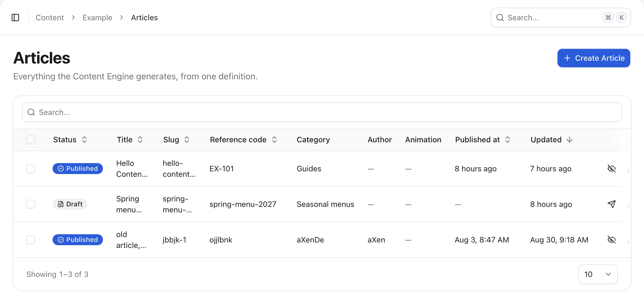The height and width of the screenshot is (295, 644).
Task: Click Published badge on Hello Content row
Action: click(78, 169)
